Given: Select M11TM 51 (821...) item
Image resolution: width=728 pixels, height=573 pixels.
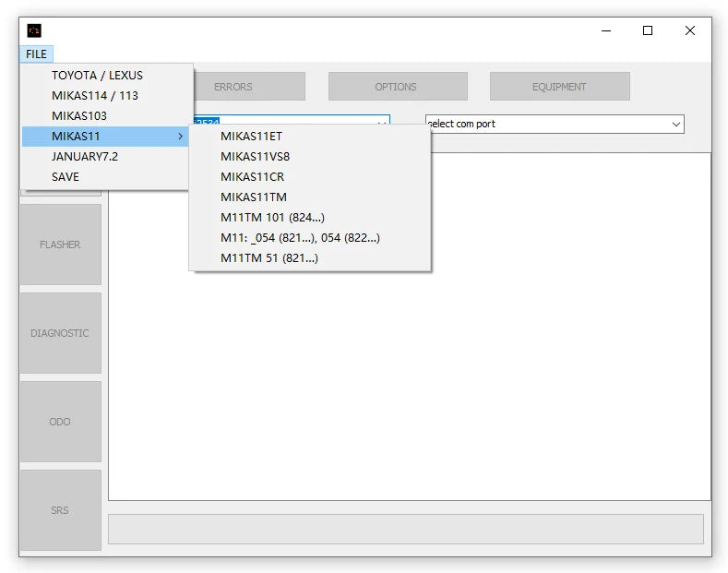Looking at the screenshot, I should pyautogui.click(x=269, y=258).
